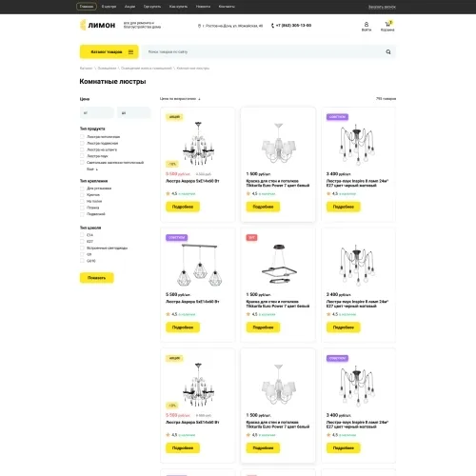Check the Люстра потолочная checkbox

click(x=82, y=136)
